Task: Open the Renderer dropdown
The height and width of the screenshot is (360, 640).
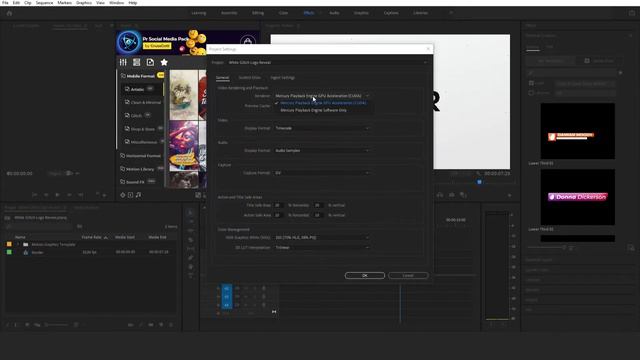Action: tap(322, 96)
